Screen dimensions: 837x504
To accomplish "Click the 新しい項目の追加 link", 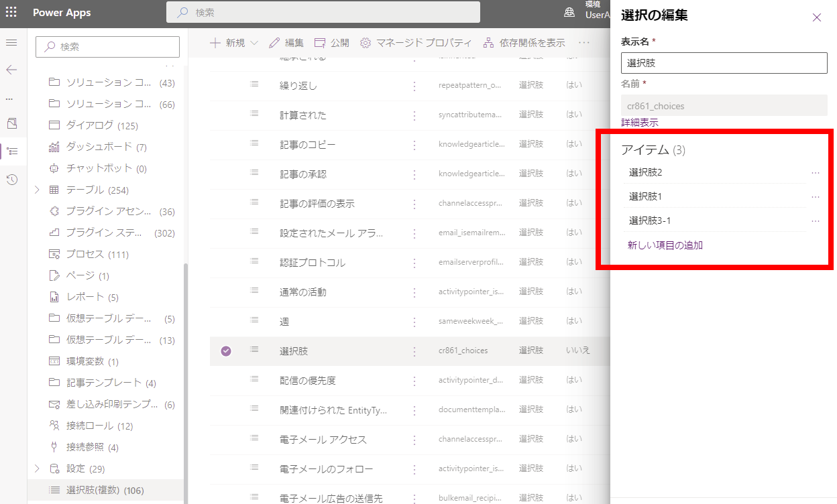I will (x=665, y=245).
